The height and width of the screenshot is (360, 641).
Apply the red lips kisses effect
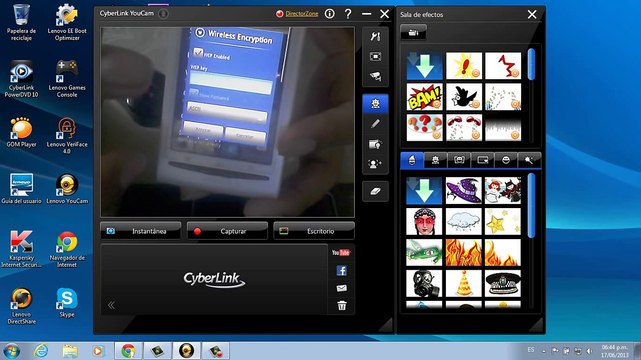(x=464, y=127)
